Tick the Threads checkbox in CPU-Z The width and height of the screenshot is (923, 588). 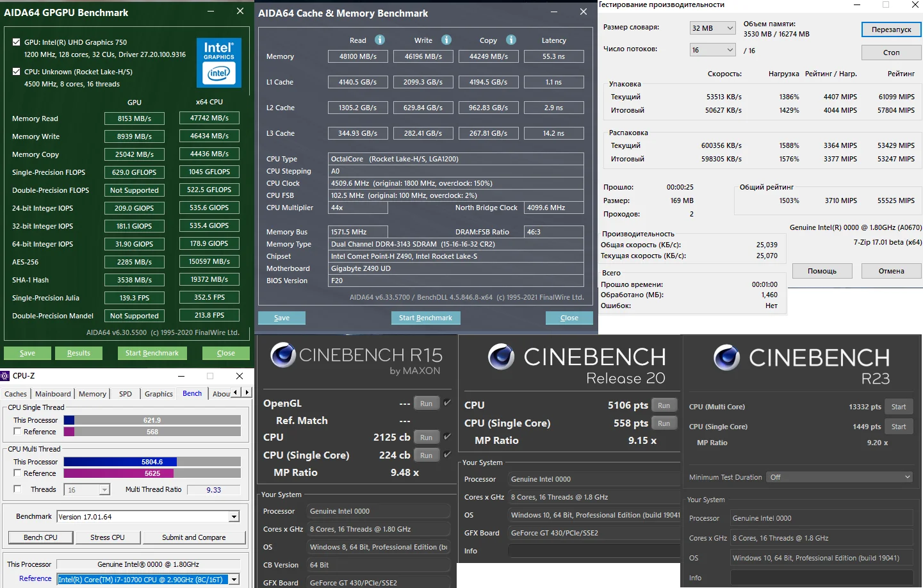[17, 489]
